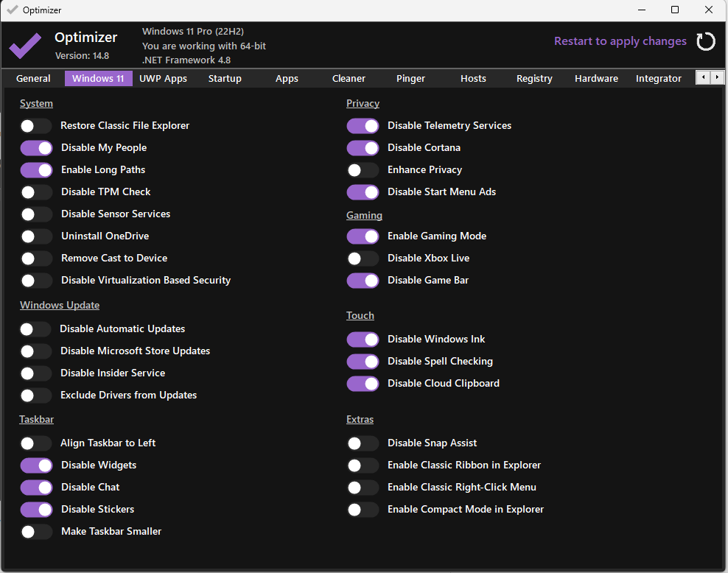The image size is (728, 573).
Task: Select the Registry tab
Action: (x=534, y=79)
